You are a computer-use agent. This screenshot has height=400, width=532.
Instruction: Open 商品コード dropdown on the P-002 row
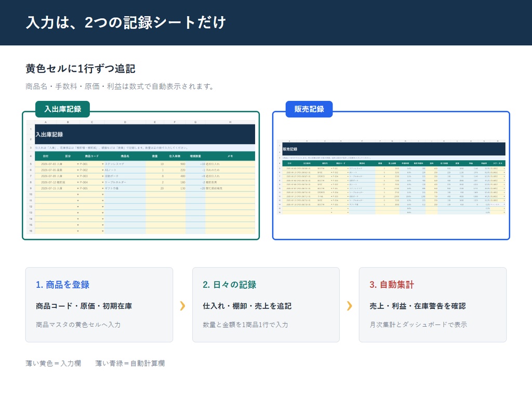click(x=102, y=170)
